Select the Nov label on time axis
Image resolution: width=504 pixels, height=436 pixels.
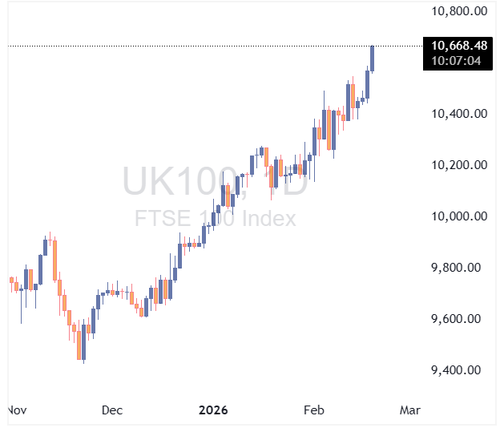(x=16, y=410)
